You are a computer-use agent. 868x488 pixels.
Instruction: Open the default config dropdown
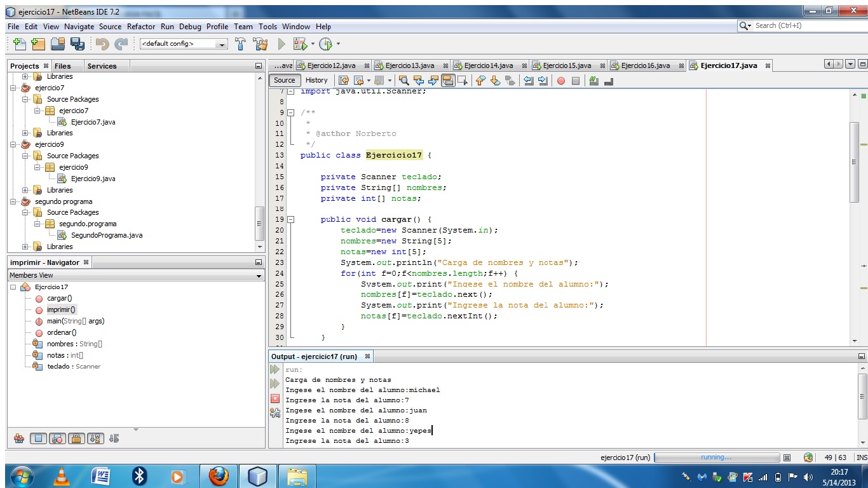point(222,44)
